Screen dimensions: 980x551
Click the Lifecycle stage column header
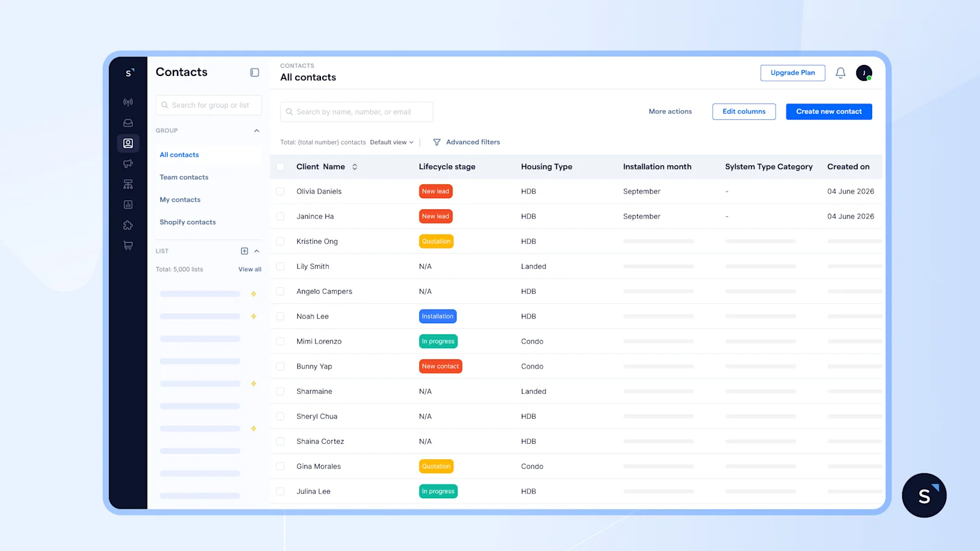click(x=447, y=167)
